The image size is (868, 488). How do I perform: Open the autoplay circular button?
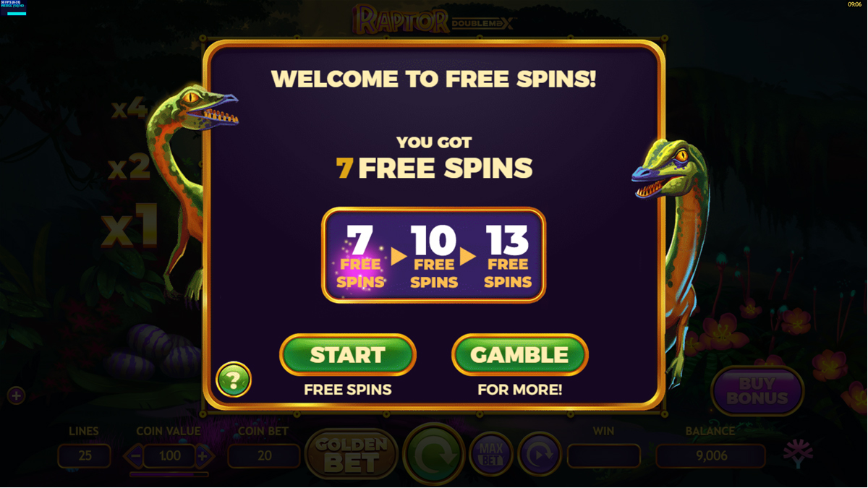(x=540, y=455)
